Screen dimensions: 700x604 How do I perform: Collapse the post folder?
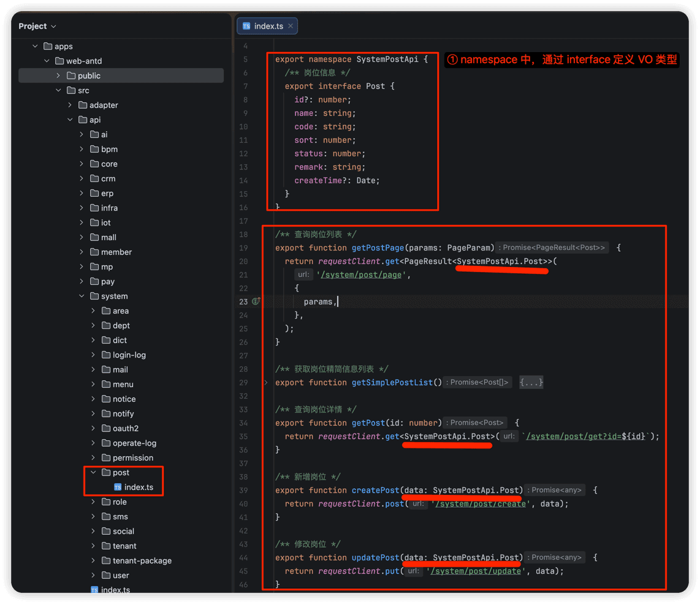(x=93, y=472)
